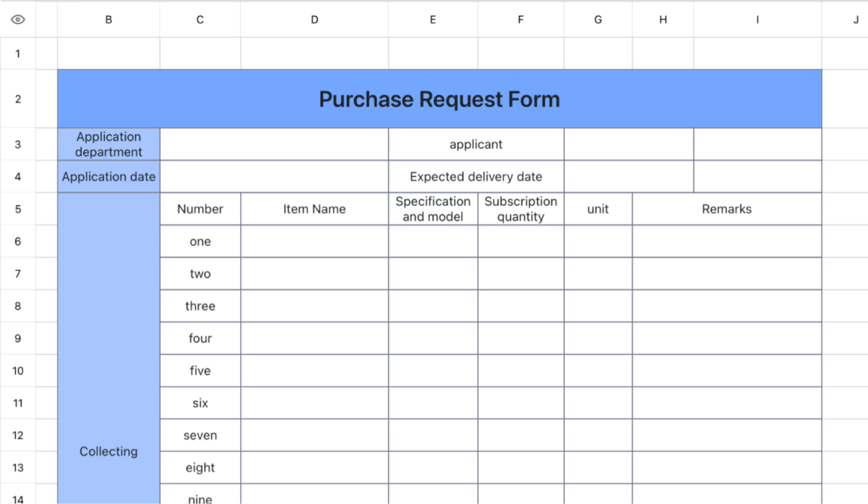The image size is (868, 504).
Task: Select column F header
Action: point(521,20)
